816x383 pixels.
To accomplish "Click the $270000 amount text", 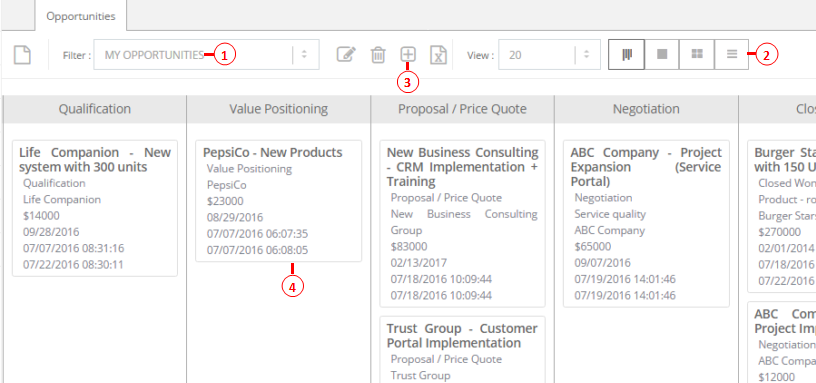I will (779, 232).
